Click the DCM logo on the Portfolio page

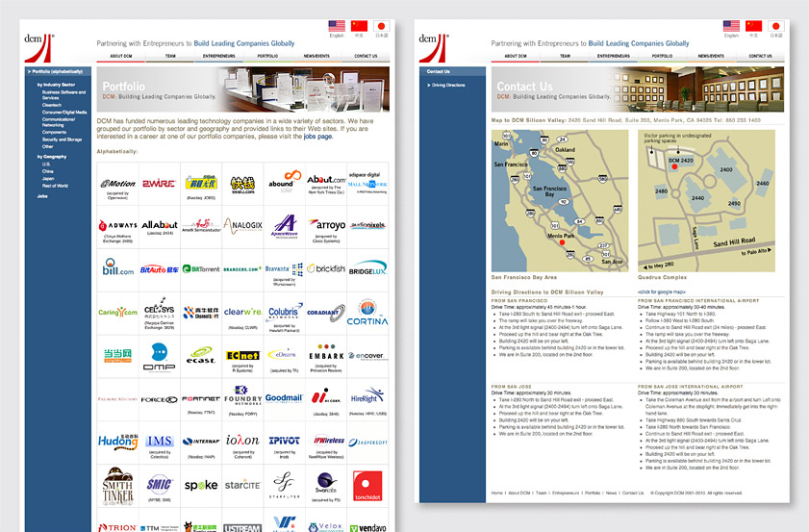pos(38,48)
